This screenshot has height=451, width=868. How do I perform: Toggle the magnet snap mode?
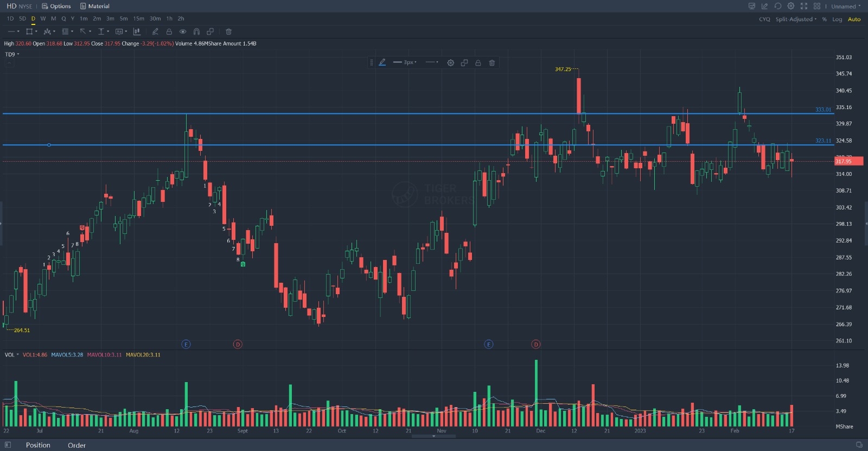pos(196,31)
